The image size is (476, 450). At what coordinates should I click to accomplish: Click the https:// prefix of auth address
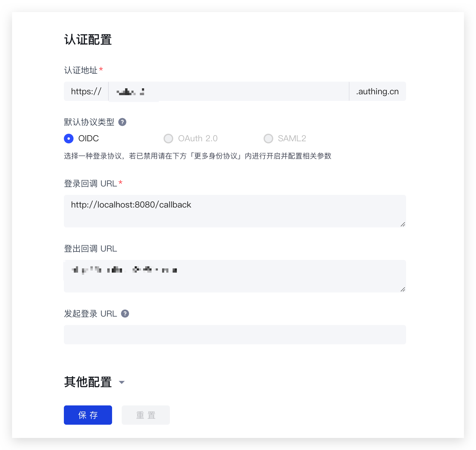click(86, 91)
